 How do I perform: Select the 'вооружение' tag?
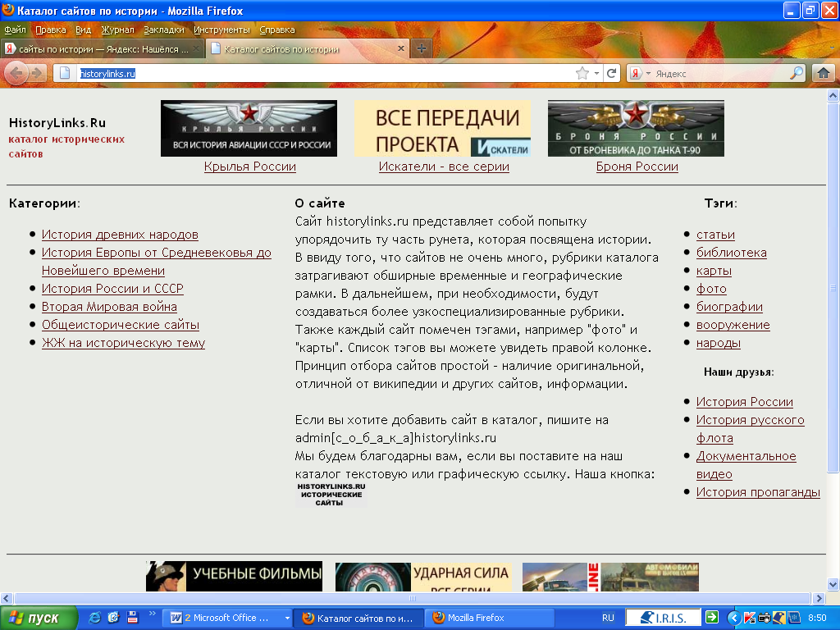pos(733,325)
